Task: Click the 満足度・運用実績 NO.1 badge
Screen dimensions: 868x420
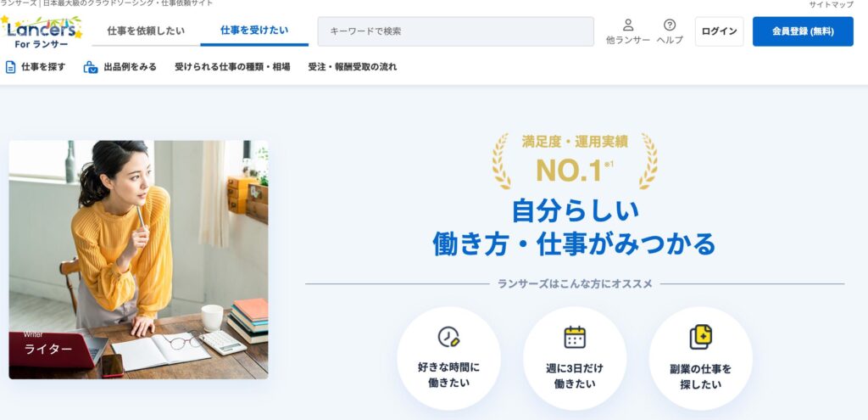Action: click(x=575, y=161)
